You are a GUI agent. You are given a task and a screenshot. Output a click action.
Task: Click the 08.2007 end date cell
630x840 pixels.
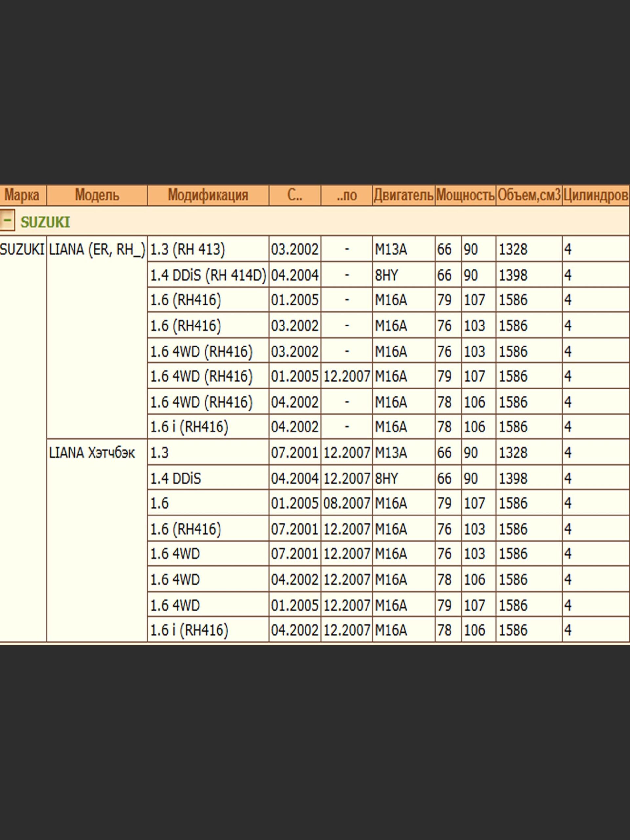(346, 504)
